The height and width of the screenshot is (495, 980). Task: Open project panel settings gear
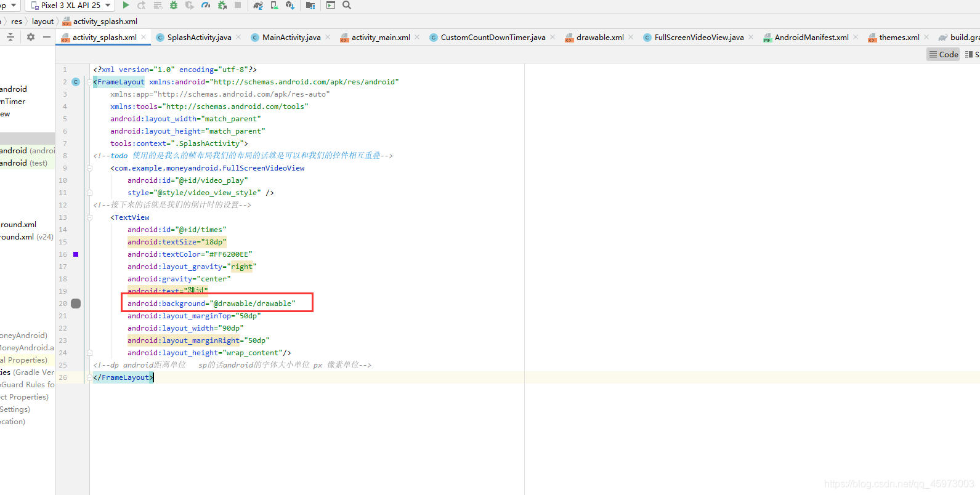(31, 37)
